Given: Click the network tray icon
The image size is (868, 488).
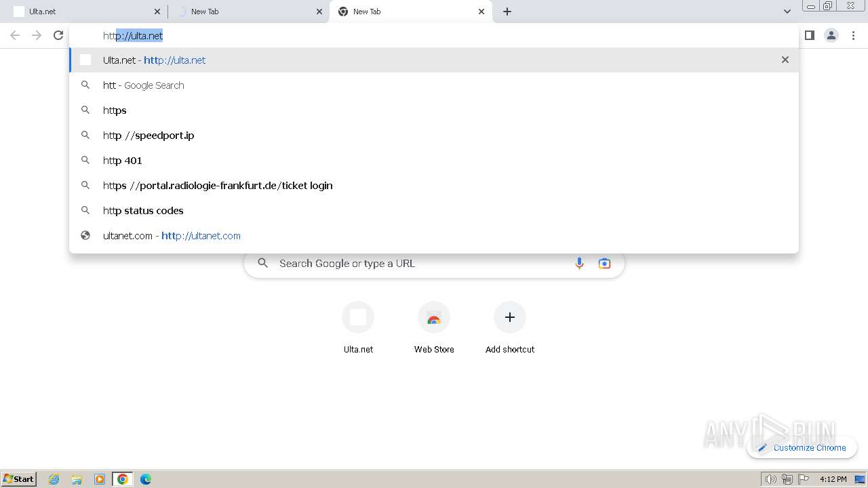Looking at the screenshot, I should (787, 479).
